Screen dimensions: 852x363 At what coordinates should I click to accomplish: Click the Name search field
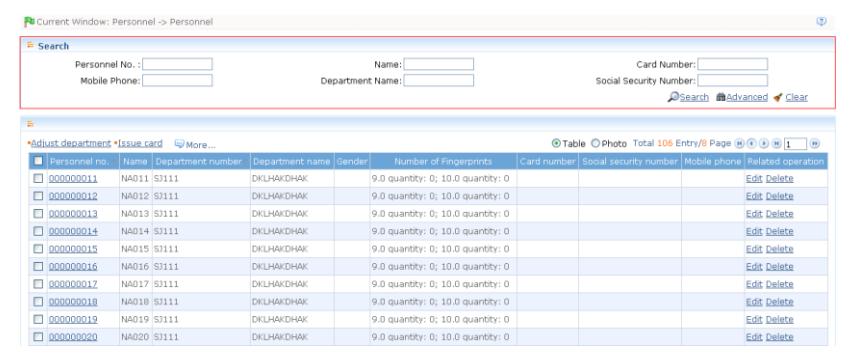438,64
